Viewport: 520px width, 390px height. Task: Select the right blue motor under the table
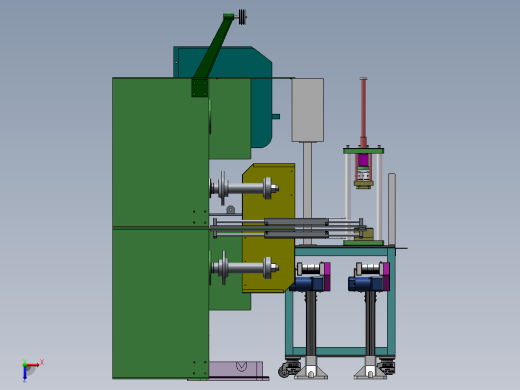tap(366, 284)
